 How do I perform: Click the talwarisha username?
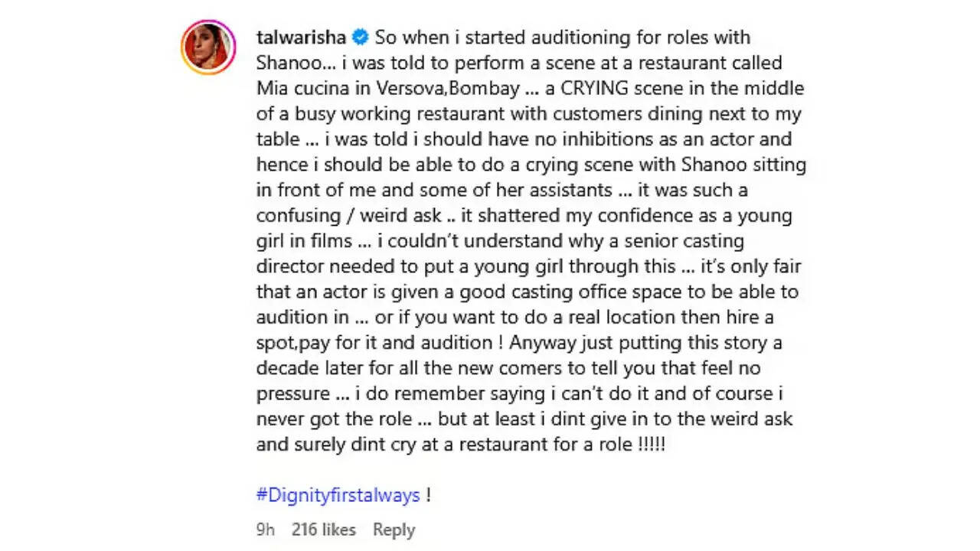click(x=302, y=37)
